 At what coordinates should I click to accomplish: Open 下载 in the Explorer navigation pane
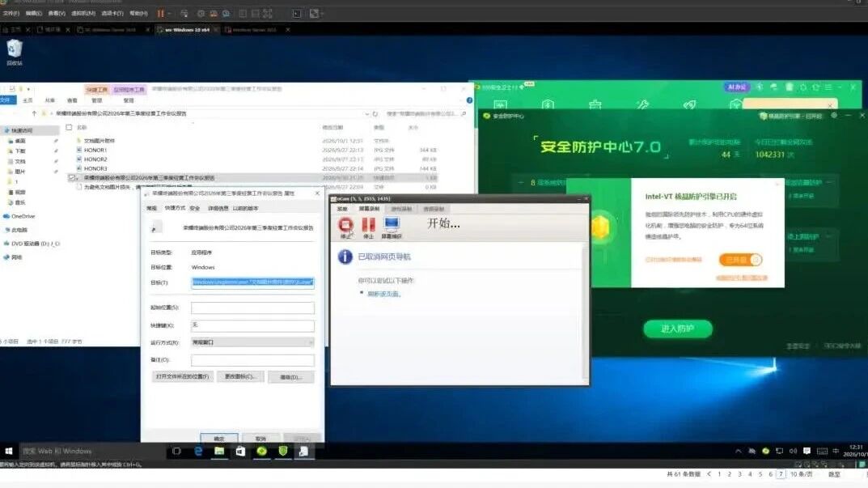pyautogui.click(x=20, y=151)
